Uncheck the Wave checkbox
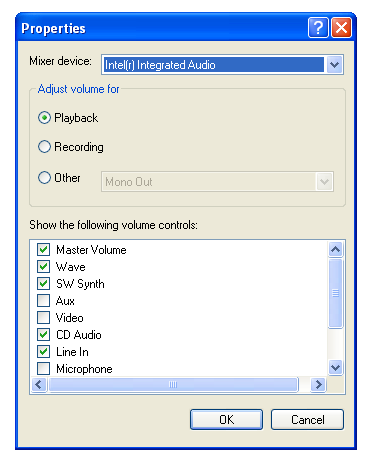This screenshot has height=463, width=370. pos(44,266)
